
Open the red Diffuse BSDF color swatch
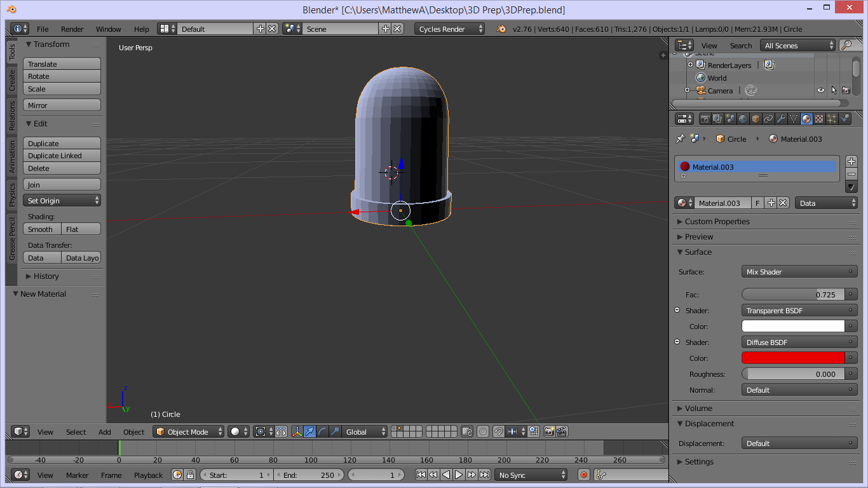pyautogui.click(x=793, y=358)
